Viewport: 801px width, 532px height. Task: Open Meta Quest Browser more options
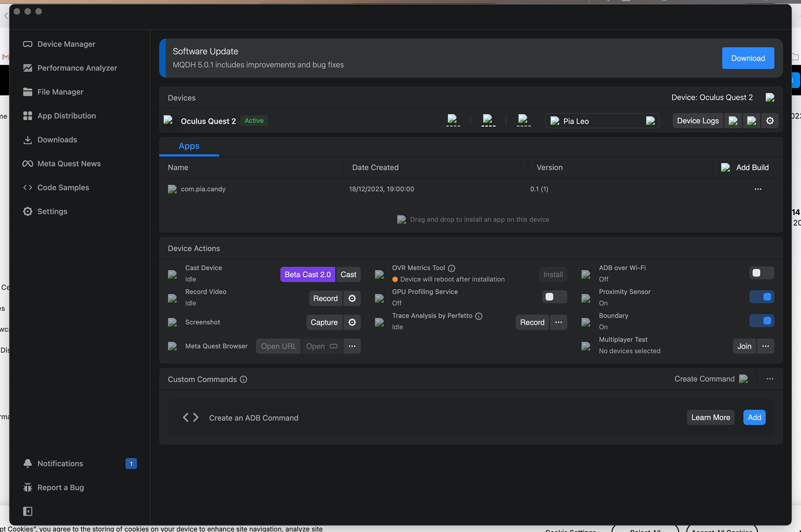[352, 346]
